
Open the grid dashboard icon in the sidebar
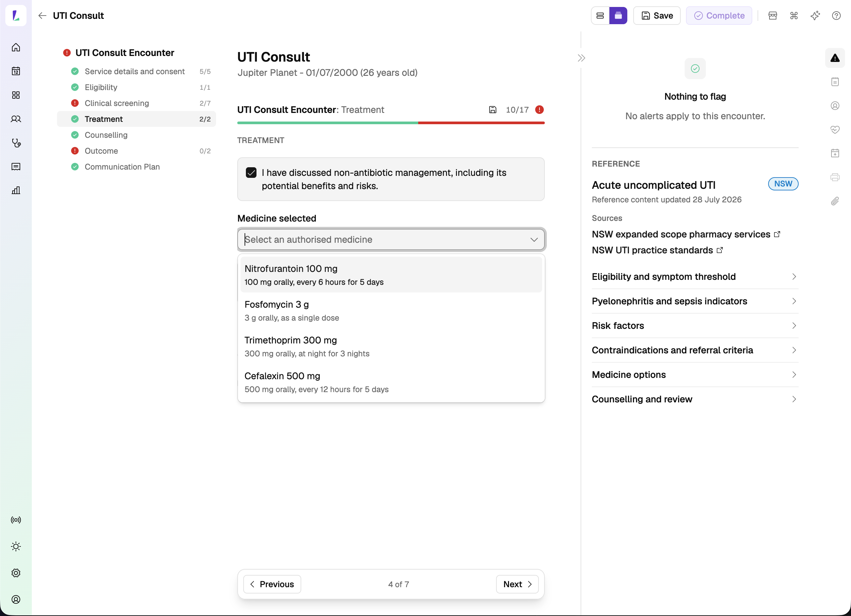(16, 95)
